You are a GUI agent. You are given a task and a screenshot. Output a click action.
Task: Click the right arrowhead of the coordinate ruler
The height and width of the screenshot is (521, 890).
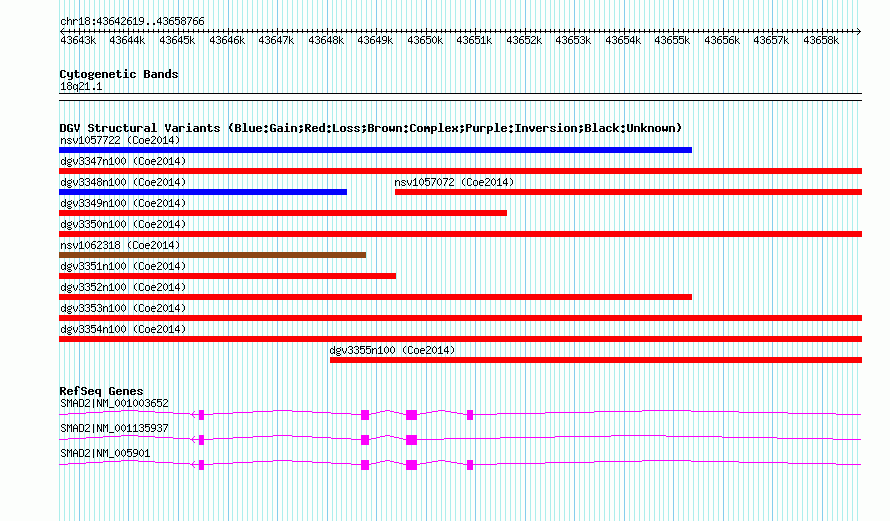[859, 31]
